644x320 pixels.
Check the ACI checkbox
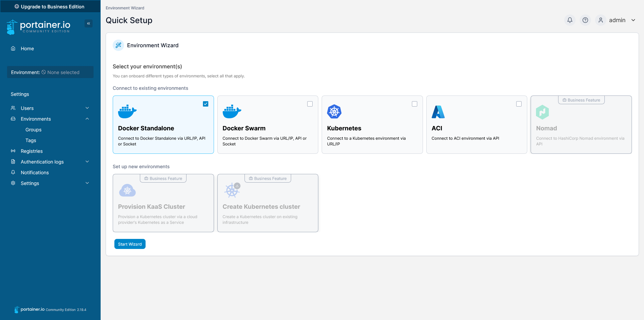(x=519, y=104)
